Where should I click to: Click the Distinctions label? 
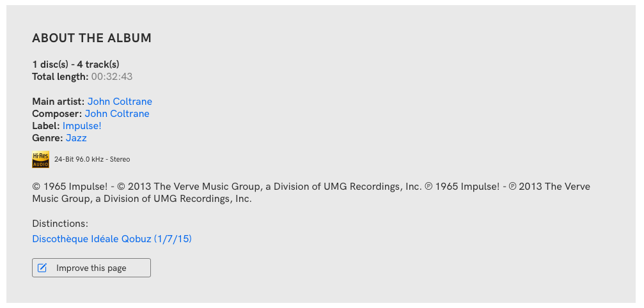pyautogui.click(x=60, y=224)
